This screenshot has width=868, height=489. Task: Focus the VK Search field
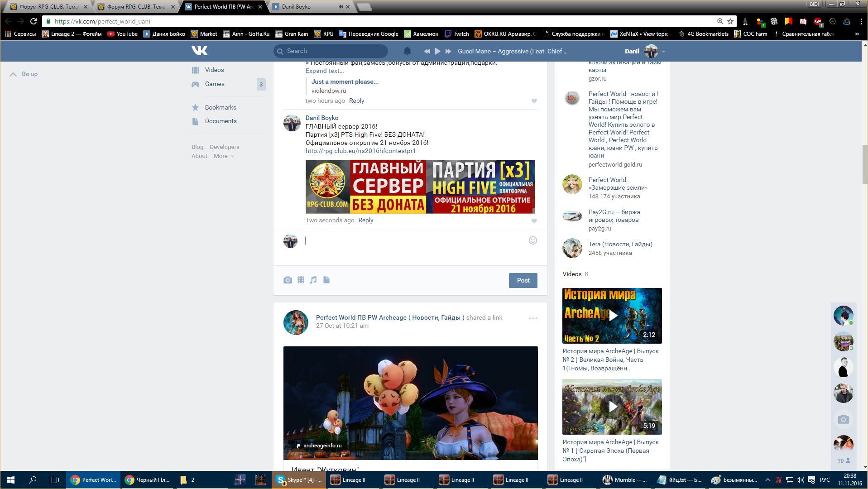[x=331, y=51]
